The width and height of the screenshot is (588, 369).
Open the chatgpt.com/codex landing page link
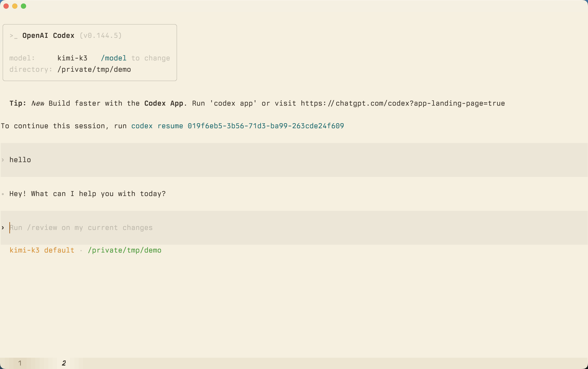(403, 103)
